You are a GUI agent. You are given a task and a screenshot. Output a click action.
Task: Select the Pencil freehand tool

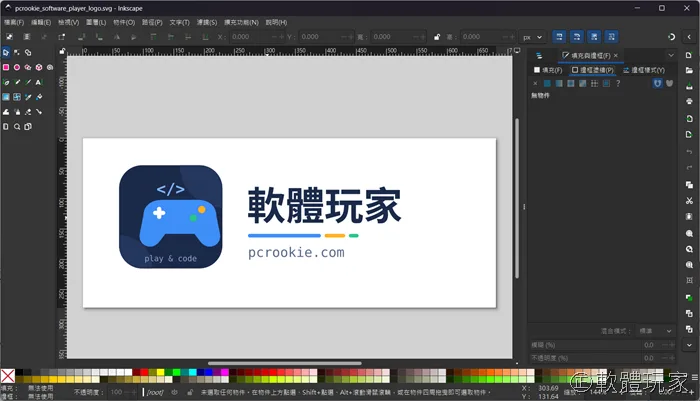coord(17,82)
